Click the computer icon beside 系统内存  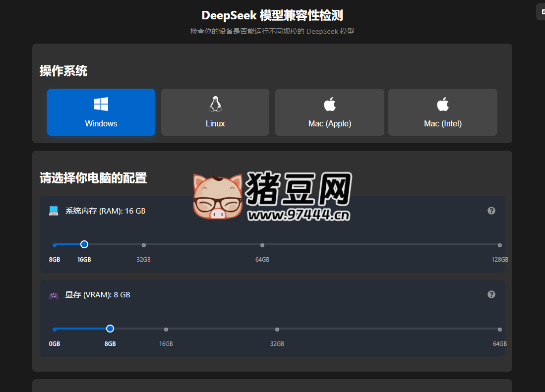55,210
